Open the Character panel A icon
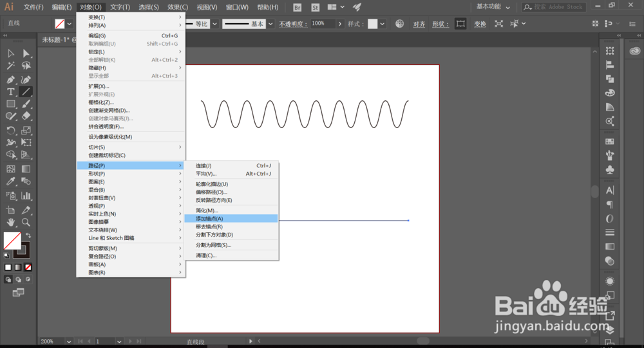 coord(610,190)
